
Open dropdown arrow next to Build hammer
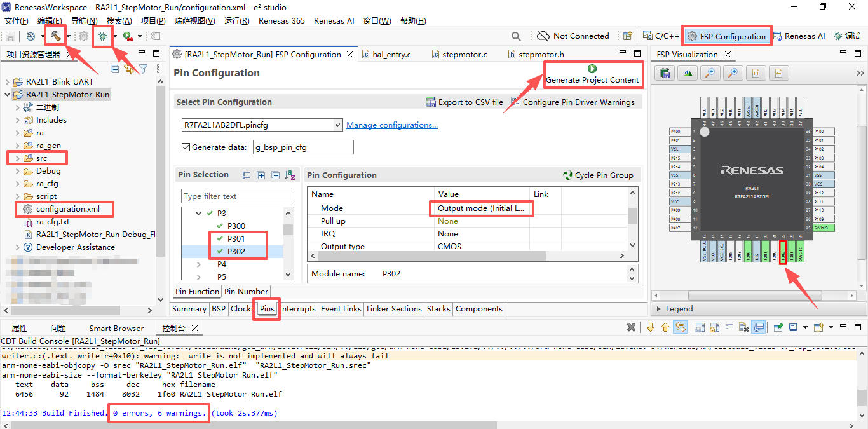click(67, 36)
